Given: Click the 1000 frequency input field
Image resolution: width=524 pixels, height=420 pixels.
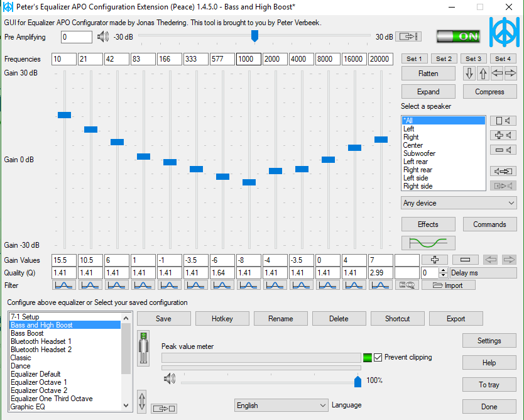Looking at the screenshot, I should pos(249,59).
